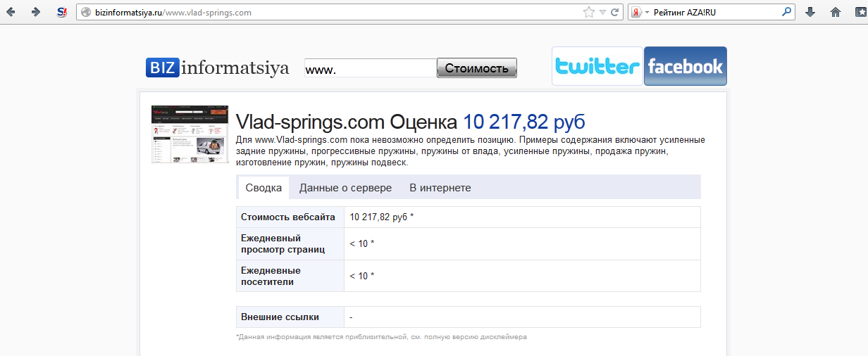Screen dimensions: 868x356
Task: Open the downloads arrow icon
Action: 810,12
